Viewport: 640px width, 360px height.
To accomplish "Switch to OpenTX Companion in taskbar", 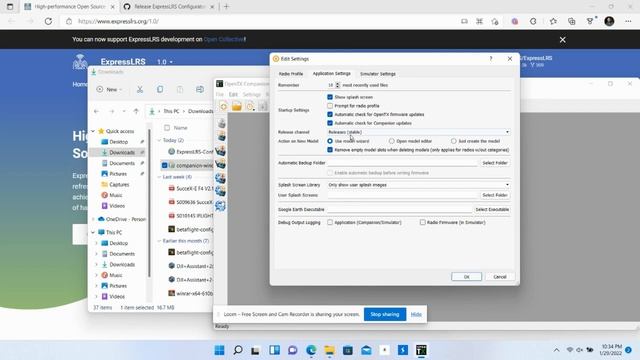I will [421, 350].
